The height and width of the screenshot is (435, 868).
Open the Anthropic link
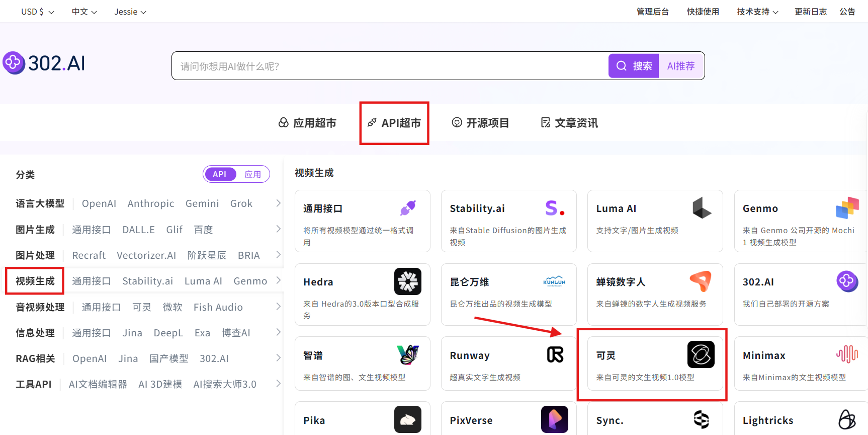(x=151, y=203)
